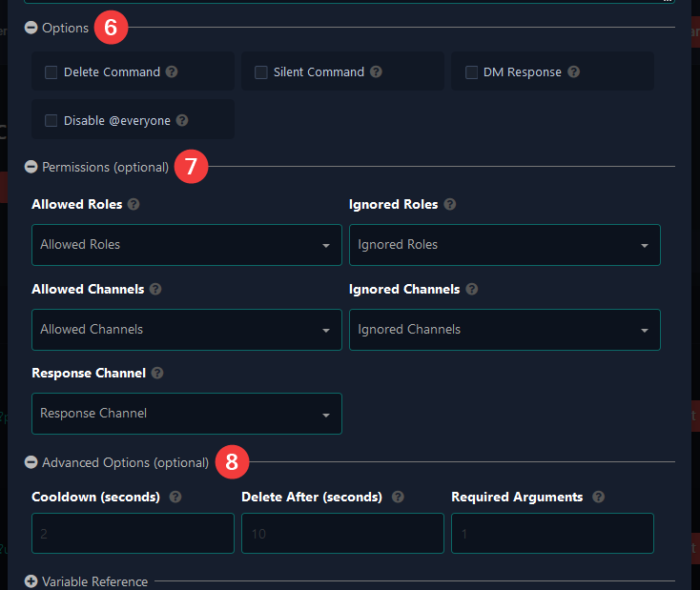Viewport: 700px width, 590px height.
Task: Enable the Delete Command checkbox
Action: point(51,72)
